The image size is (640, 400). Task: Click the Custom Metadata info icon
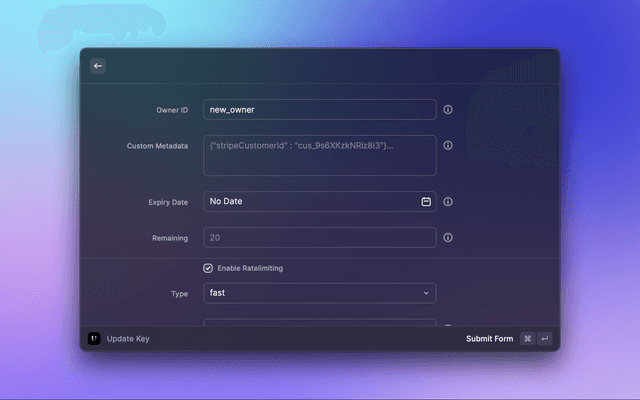pyautogui.click(x=448, y=145)
